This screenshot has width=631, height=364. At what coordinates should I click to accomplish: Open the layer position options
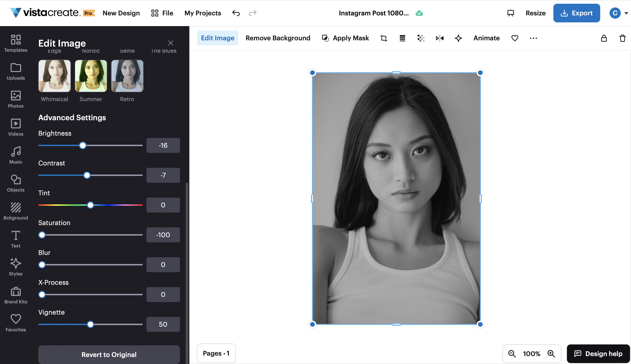click(x=402, y=38)
